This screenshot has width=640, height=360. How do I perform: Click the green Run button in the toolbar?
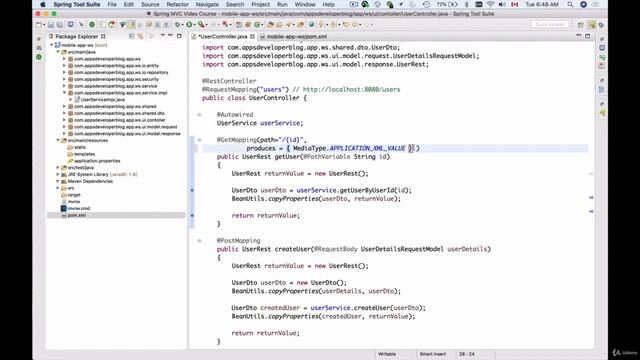click(189, 25)
